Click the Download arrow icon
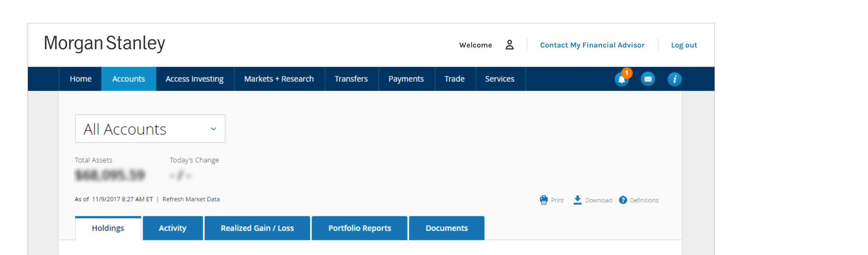Screen dimensions: 868x255 point(577,200)
